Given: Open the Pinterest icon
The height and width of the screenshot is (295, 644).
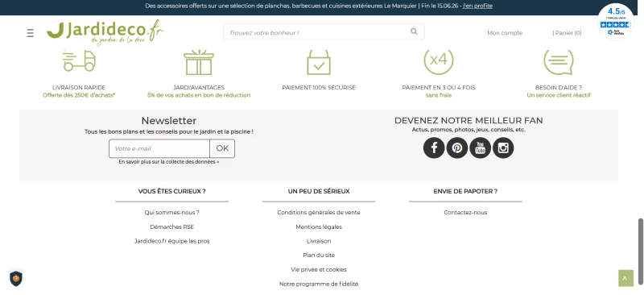Looking at the screenshot, I should (x=456, y=147).
